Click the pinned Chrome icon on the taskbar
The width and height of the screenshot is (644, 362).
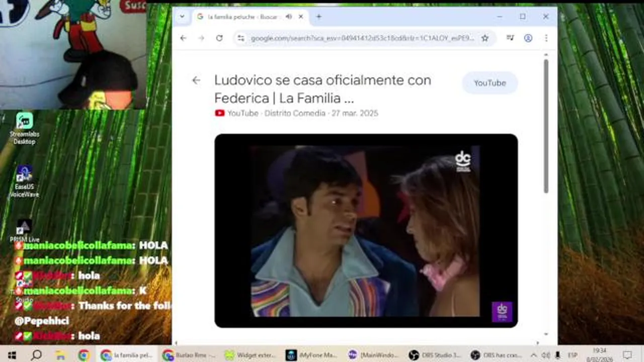pos(84,355)
